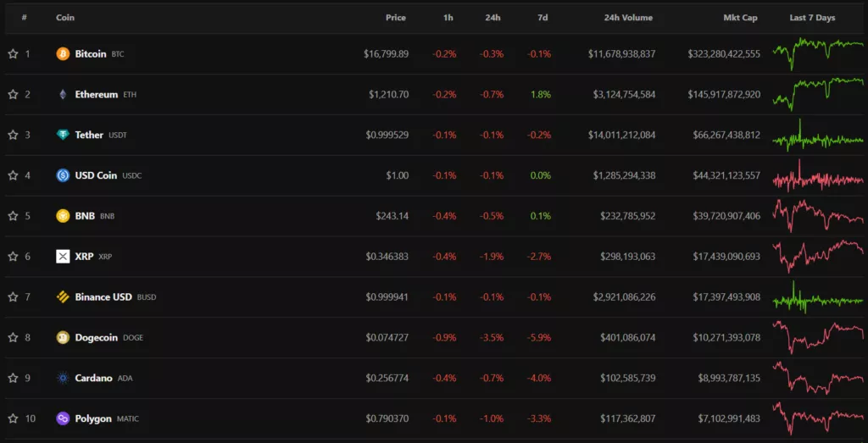868x443 pixels.
Task: Sort by the Mkt Cap column header
Action: (x=740, y=18)
